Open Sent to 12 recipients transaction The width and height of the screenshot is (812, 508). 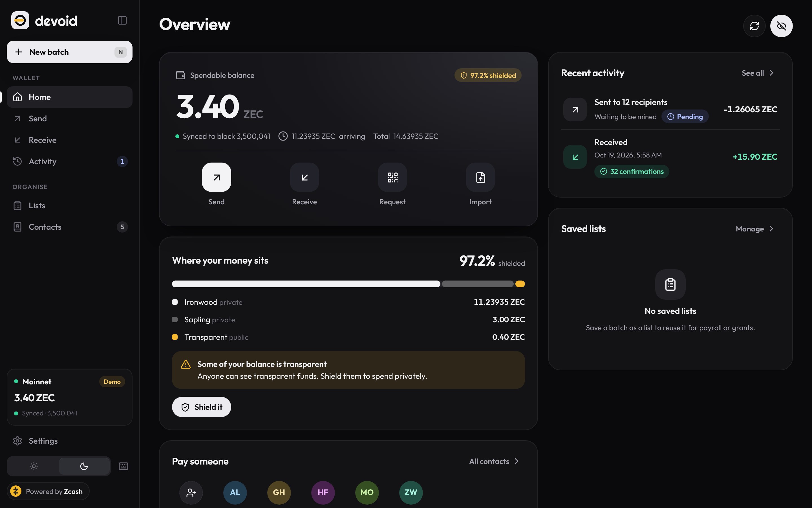670,110
